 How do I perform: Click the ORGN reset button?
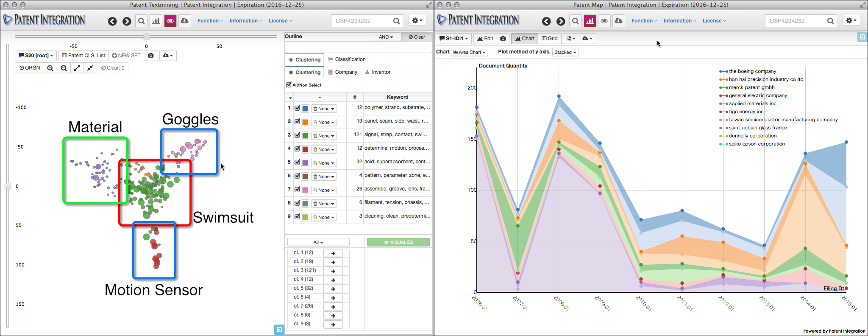tap(30, 68)
